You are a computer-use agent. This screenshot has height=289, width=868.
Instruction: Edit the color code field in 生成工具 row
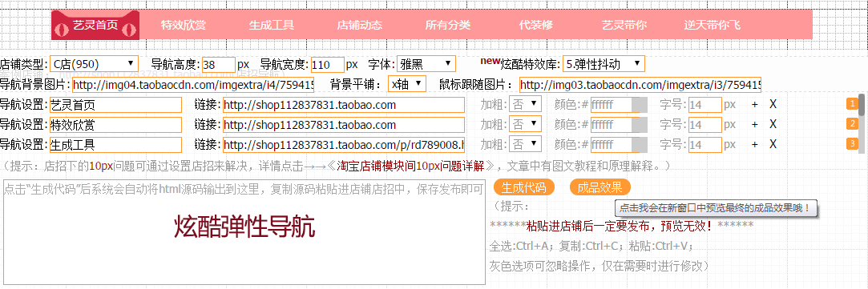tap(612, 145)
